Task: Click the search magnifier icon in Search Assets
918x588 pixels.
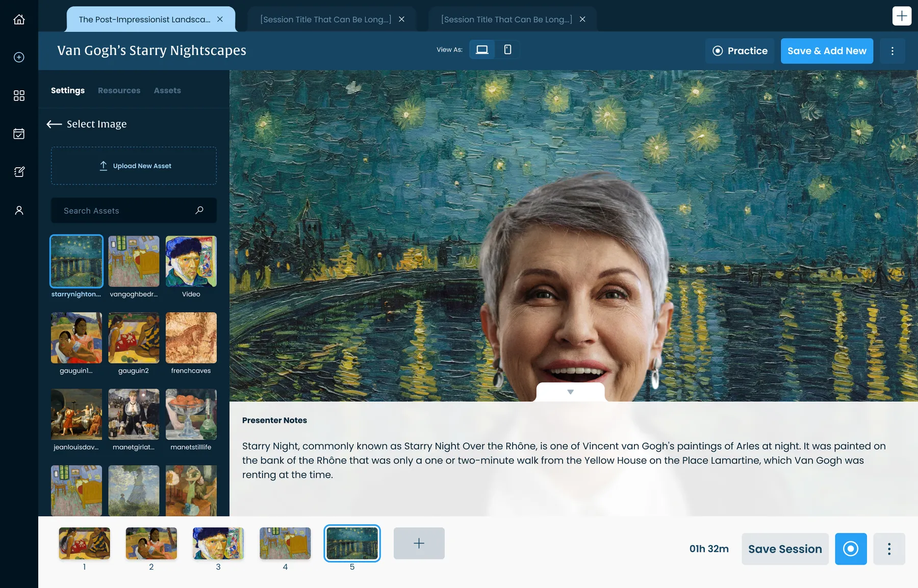Action: pos(199,210)
